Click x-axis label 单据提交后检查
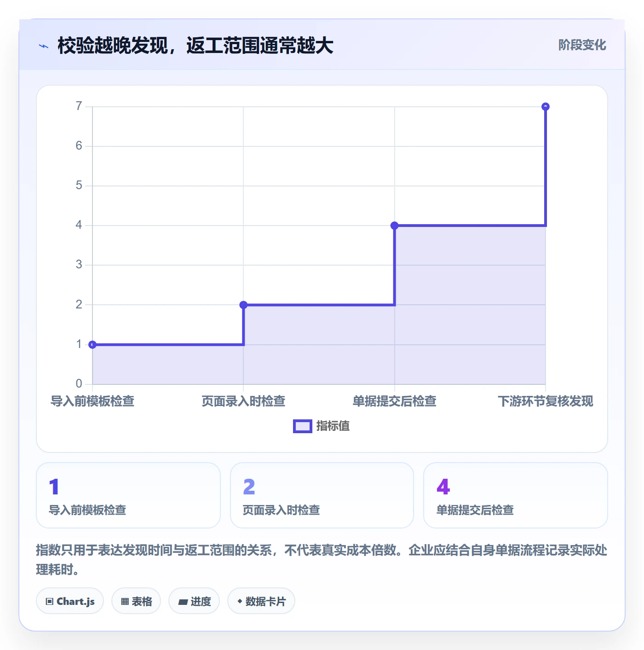644x650 pixels. coord(394,401)
